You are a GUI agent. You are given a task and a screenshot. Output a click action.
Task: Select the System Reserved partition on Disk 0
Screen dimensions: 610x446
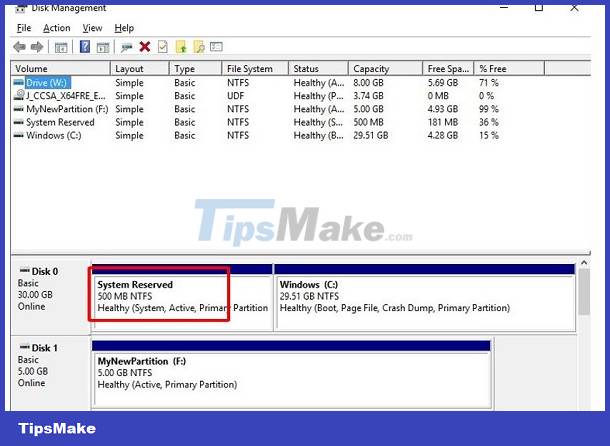(x=182, y=297)
